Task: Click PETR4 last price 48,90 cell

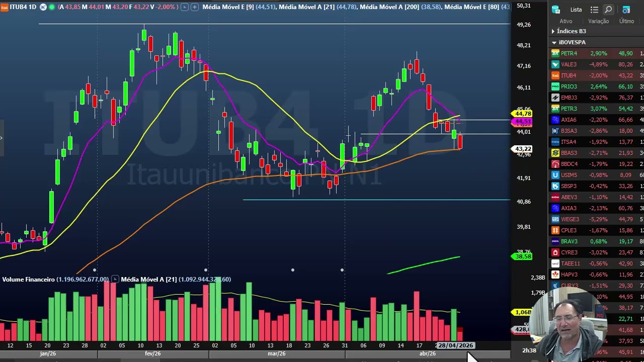Action: click(626, 53)
